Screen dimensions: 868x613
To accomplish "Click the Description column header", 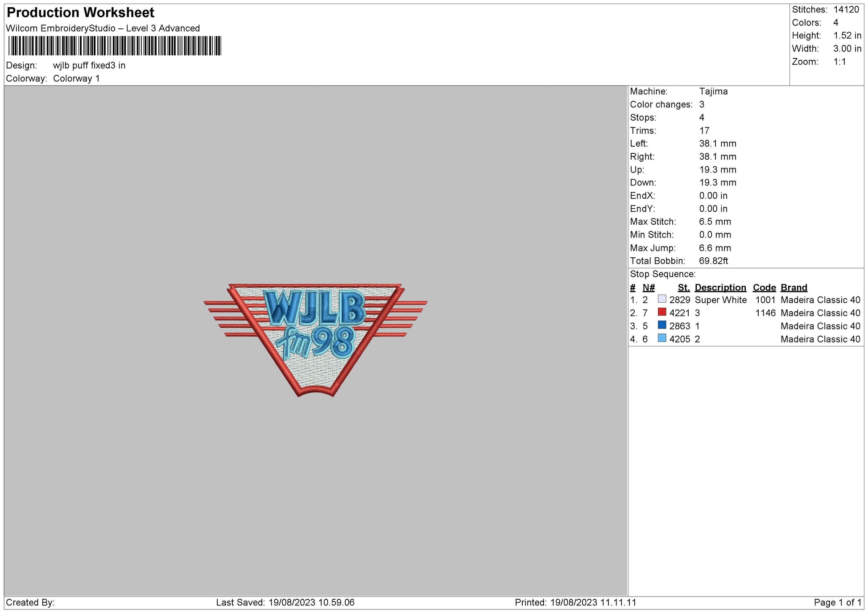I will click(721, 288).
